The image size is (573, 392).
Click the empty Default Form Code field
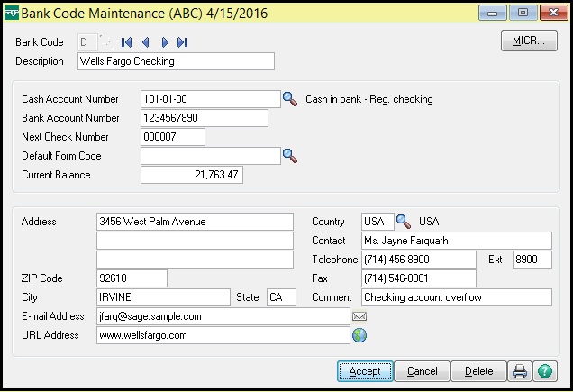[x=211, y=156]
